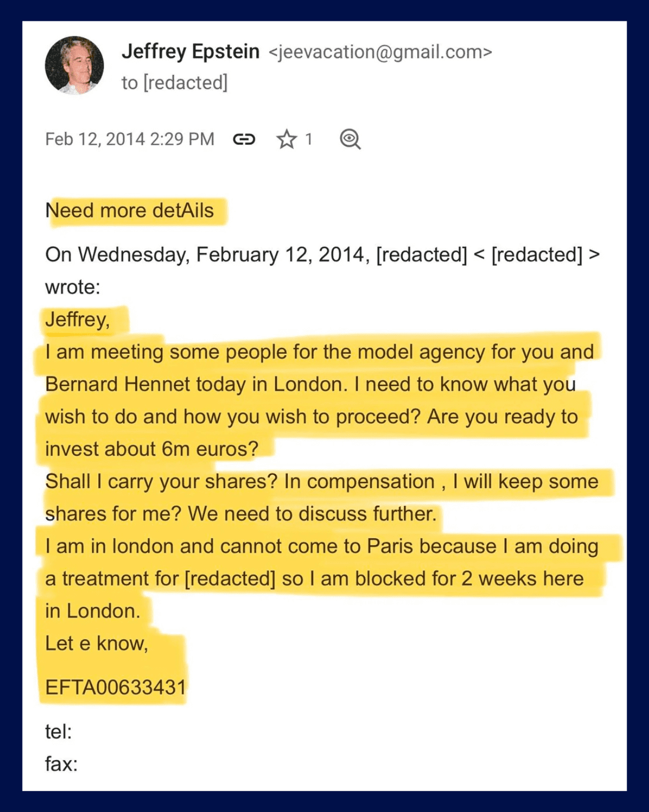Viewport: 649px width, 812px height.
Task: Click the "fax:" label in the signature
Action: point(61,764)
